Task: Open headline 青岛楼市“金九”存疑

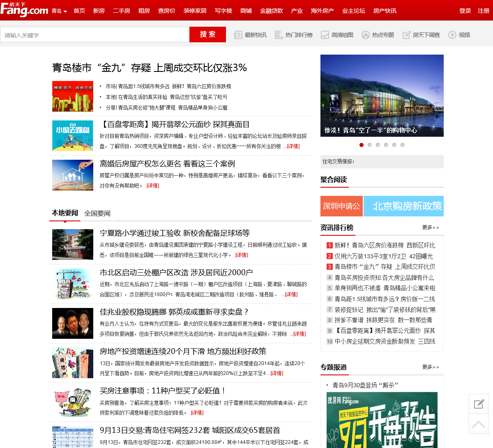Action: click(150, 68)
